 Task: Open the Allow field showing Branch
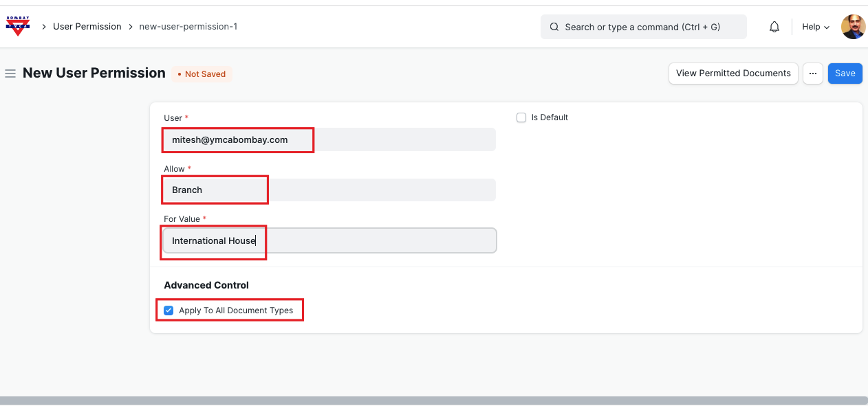point(329,190)
